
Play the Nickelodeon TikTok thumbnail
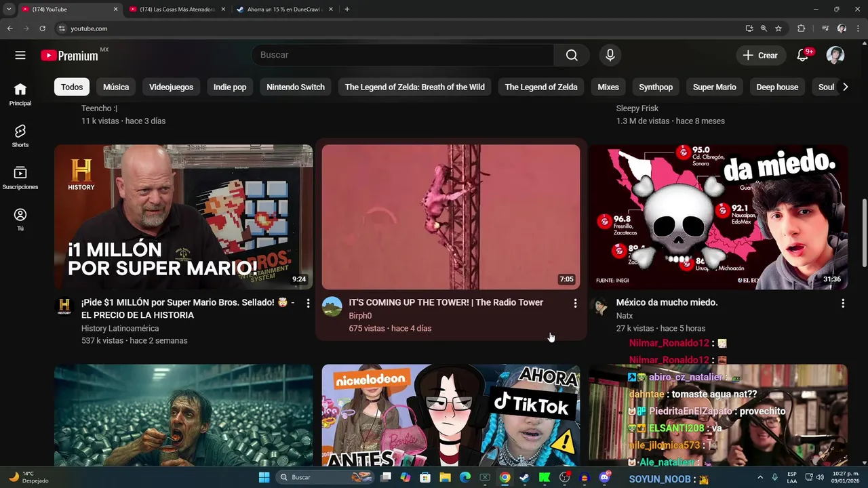pyautogui.click(x=451, y=415)
